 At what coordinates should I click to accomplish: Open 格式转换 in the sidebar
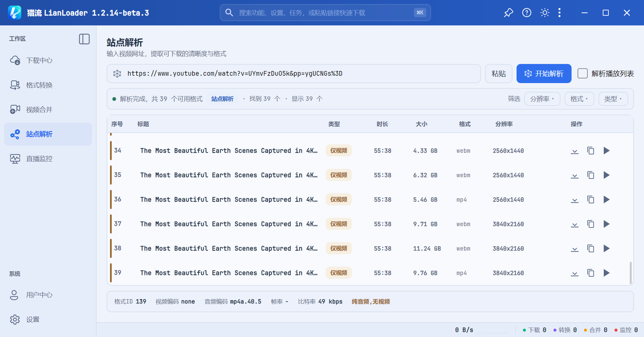[x=48, y=85]
